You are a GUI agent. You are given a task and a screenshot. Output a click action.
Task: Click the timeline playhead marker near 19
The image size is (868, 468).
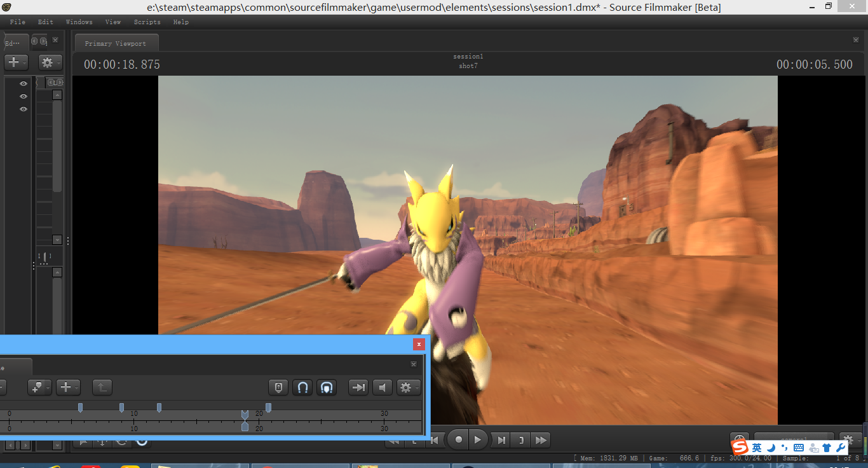[245, 415]
